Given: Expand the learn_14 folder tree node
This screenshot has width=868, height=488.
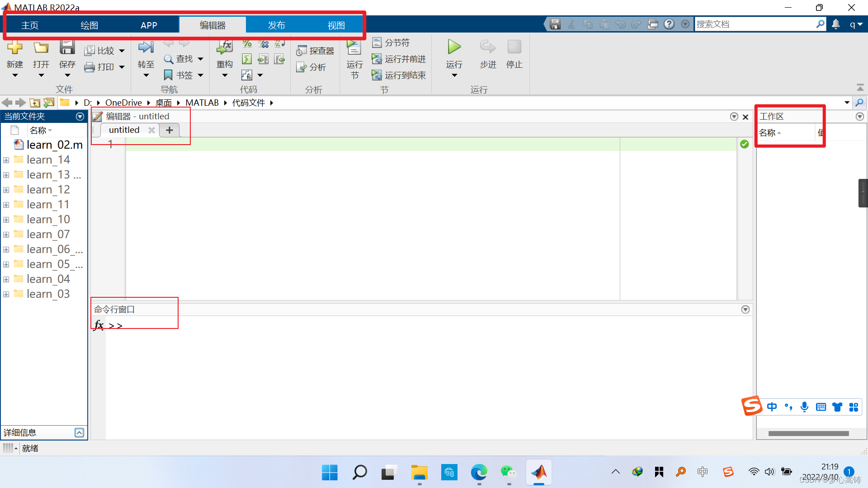Looking at the screenshot, I should 6,160.
